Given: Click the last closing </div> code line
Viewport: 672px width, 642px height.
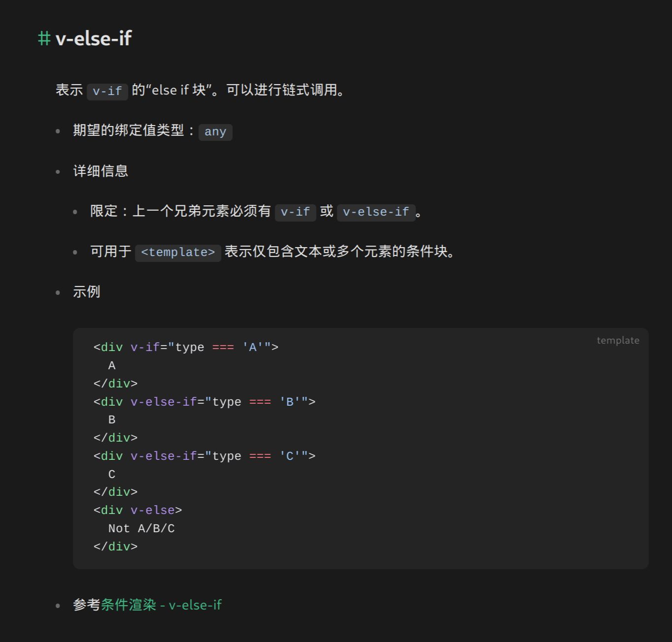Looking at the screenshot, I should (116, 546).
